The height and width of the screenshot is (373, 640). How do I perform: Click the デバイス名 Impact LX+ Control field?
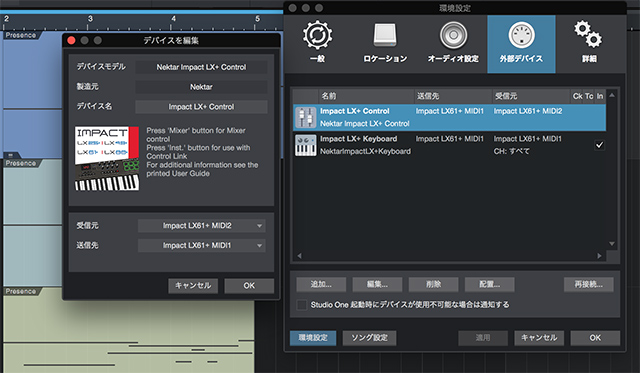pyautogui.click(x=201, y=107)
